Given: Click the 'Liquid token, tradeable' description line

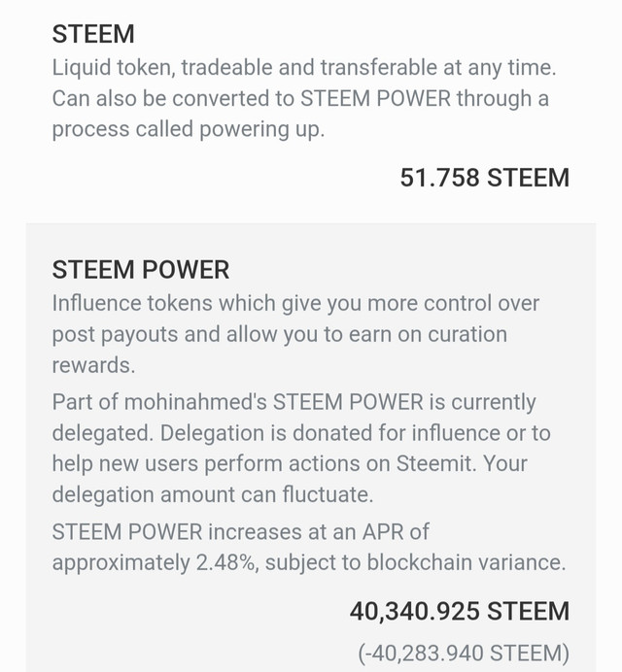Looking at the screenshot, I should pos(304,68).
